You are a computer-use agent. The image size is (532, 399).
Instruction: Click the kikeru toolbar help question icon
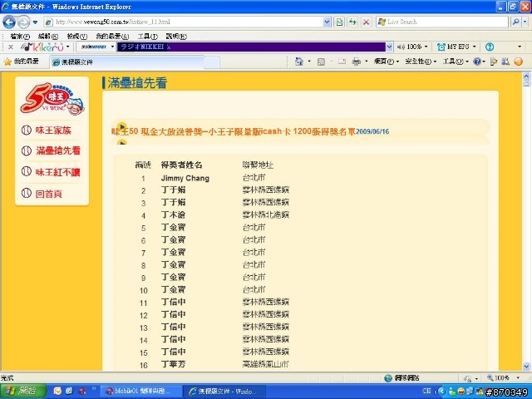(x=490, y=47)
